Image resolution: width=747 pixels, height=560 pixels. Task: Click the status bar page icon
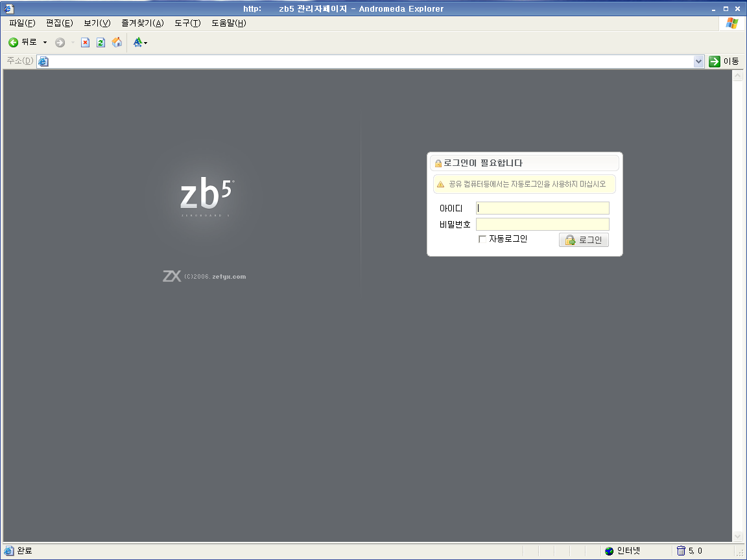8,551
